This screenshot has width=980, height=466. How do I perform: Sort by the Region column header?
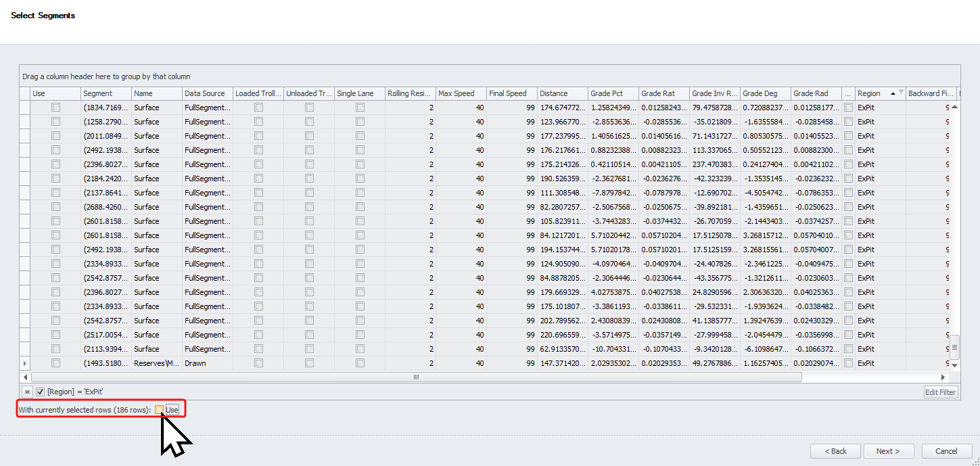pyautogui.click(x=872, y=93)
